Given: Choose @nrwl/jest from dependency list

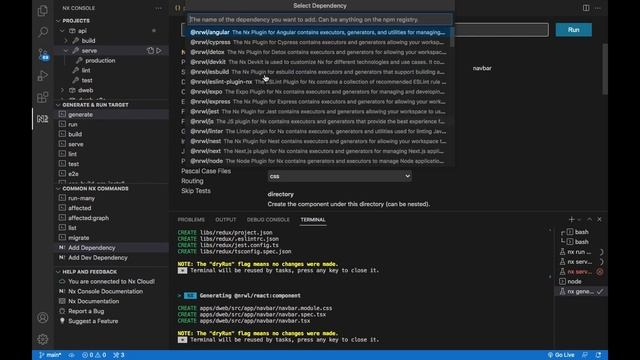Looking at the screenshot, I should (319, 111).
